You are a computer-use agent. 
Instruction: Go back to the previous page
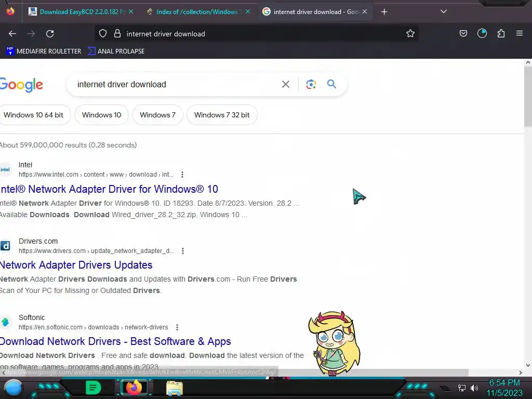(x=12, y=34)
